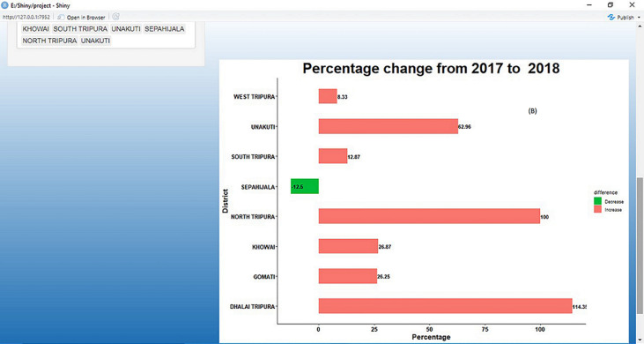
Task: Select the NORTH TRIPURA district tag
Action: [49, 41]
